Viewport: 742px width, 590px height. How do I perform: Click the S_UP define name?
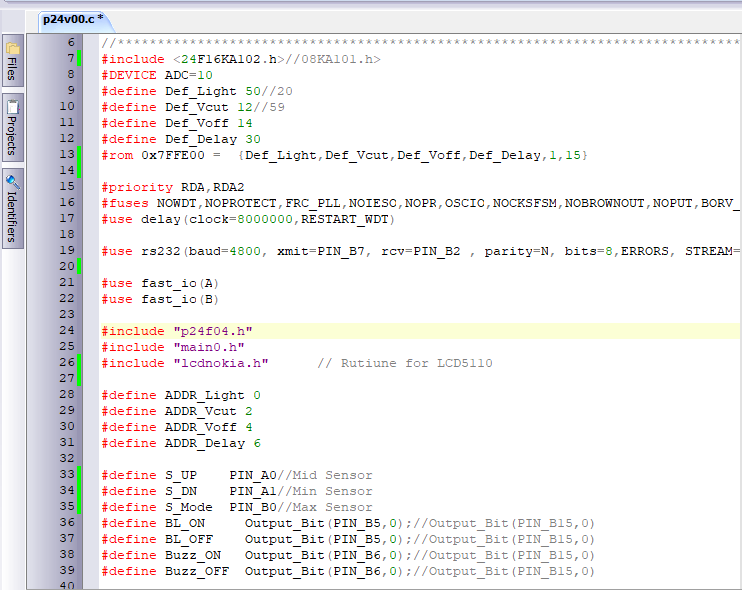click(x=181, y=476)
